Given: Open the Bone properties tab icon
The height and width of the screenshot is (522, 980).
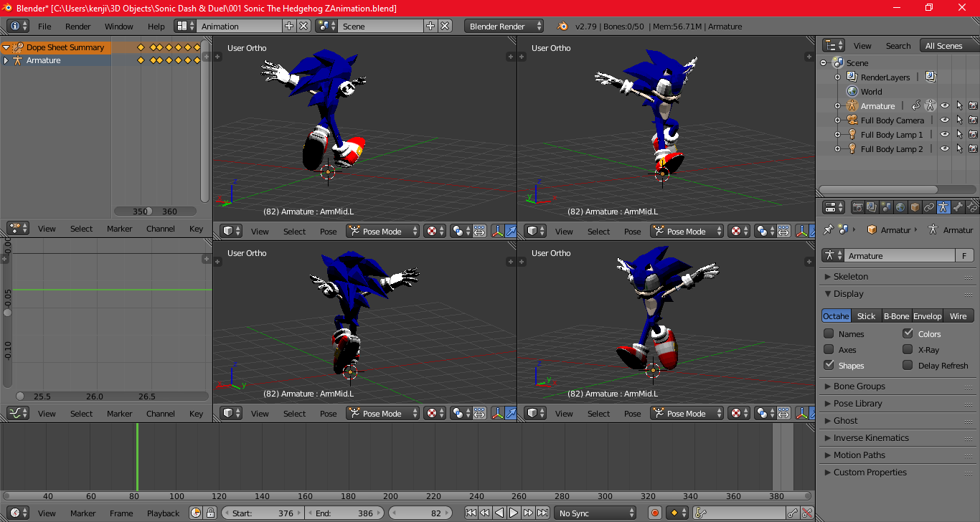Looking at the screenshot, I should pyautogui.click(x=958, y=207).
